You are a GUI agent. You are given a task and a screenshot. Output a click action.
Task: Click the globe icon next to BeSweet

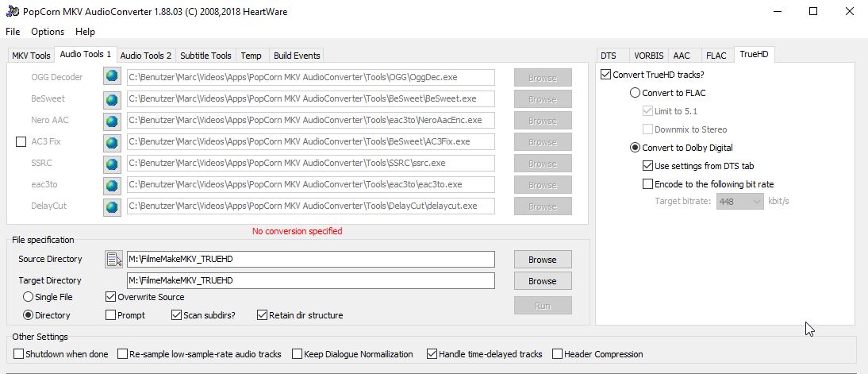click(x=112, y=99)
